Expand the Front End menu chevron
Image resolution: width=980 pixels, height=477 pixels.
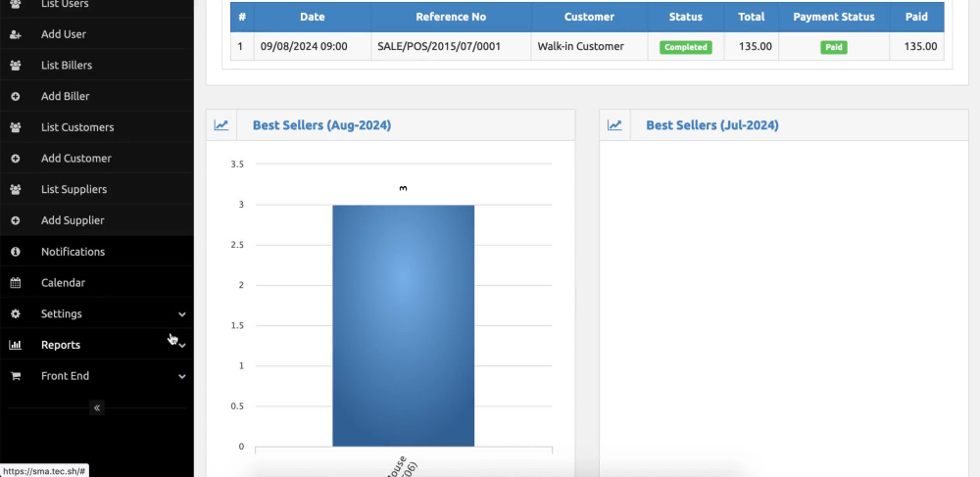click(x=182, y=376)
